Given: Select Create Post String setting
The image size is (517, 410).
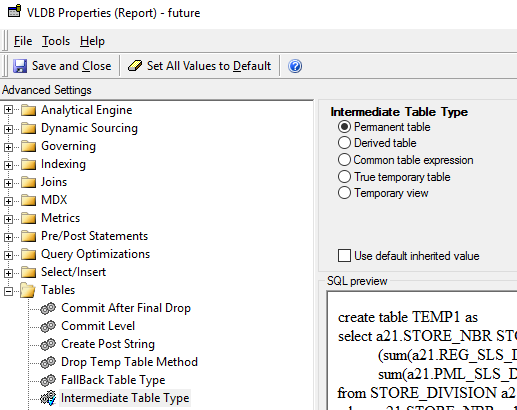Looking at the screenshot, I should [x=108, y=344].
